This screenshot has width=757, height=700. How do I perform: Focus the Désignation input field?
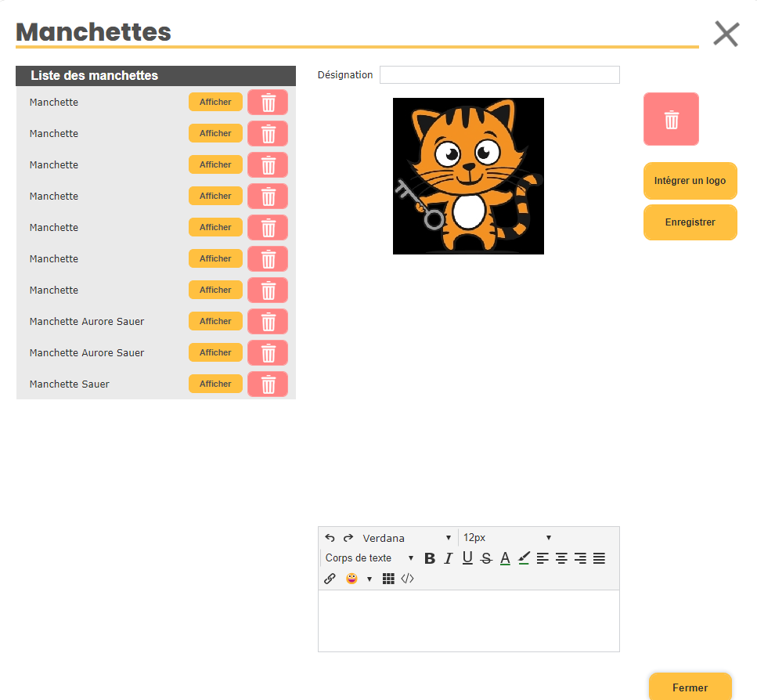pos(499,75)
